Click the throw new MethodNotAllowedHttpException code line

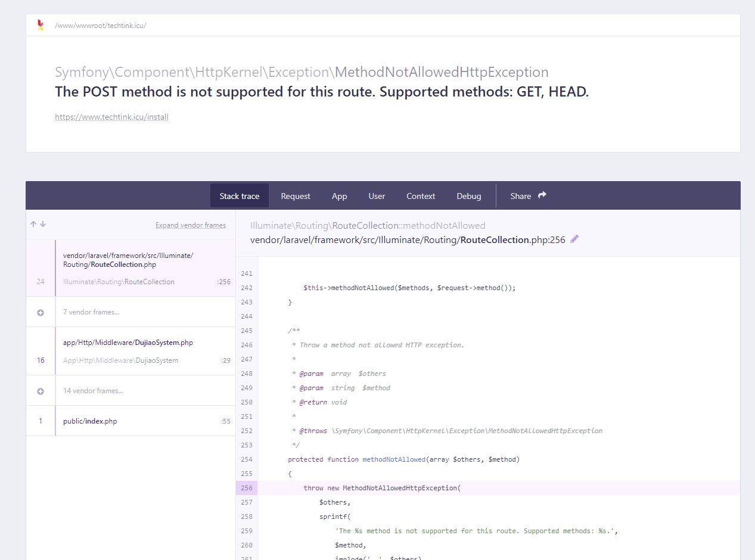click(382, 488)
